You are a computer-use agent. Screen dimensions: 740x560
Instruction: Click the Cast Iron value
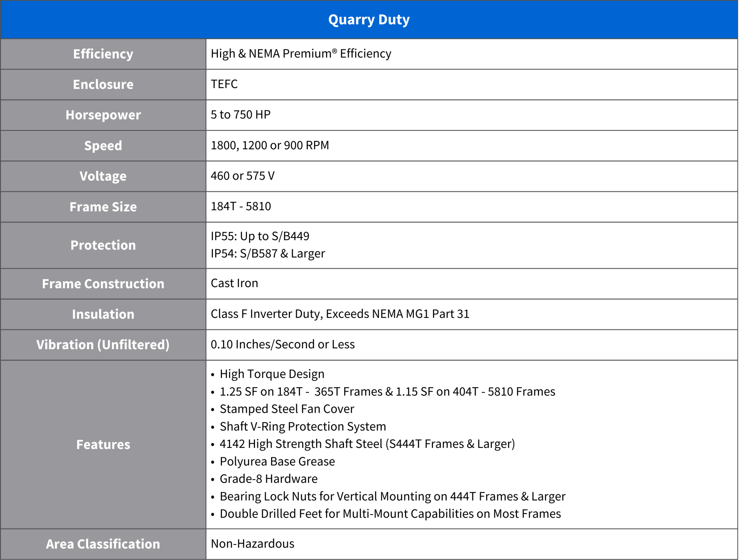click(x=234, y=284)
